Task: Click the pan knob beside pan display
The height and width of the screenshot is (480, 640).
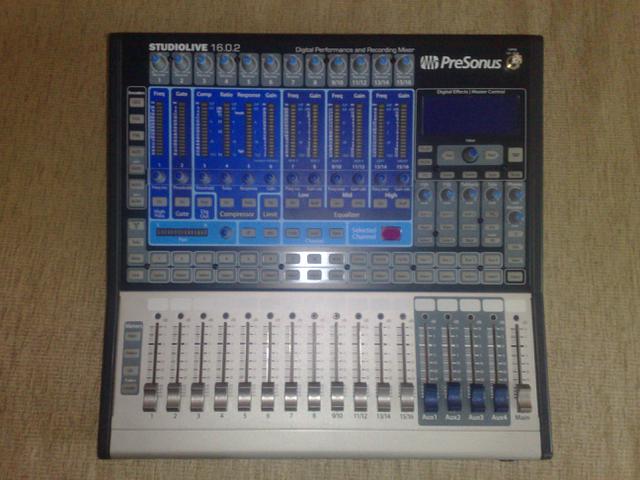Action: pyautogui.click(x=226, y=232)
